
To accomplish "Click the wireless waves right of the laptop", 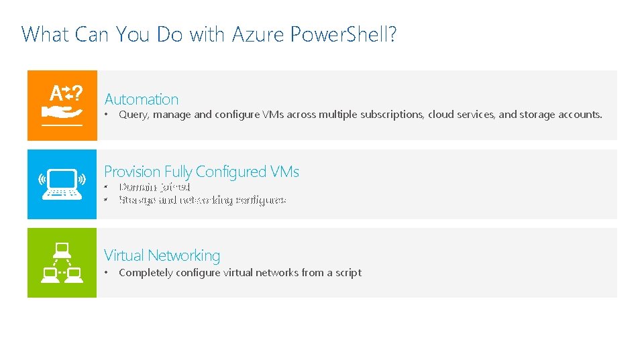I will coord(82,180).
